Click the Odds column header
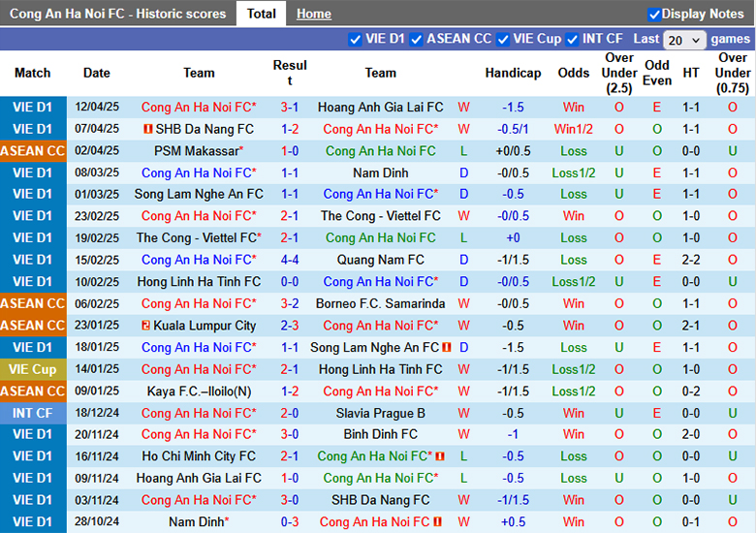Viewport: 756px width, 533px height. (573, 73)
